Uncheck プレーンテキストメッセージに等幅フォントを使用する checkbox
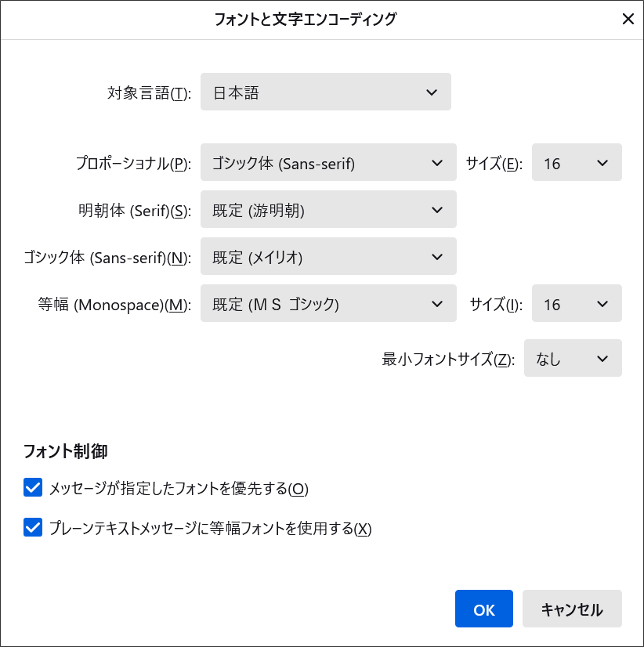Image resolution: width=644 pixels, height=647 pixels. coord(33,527)
